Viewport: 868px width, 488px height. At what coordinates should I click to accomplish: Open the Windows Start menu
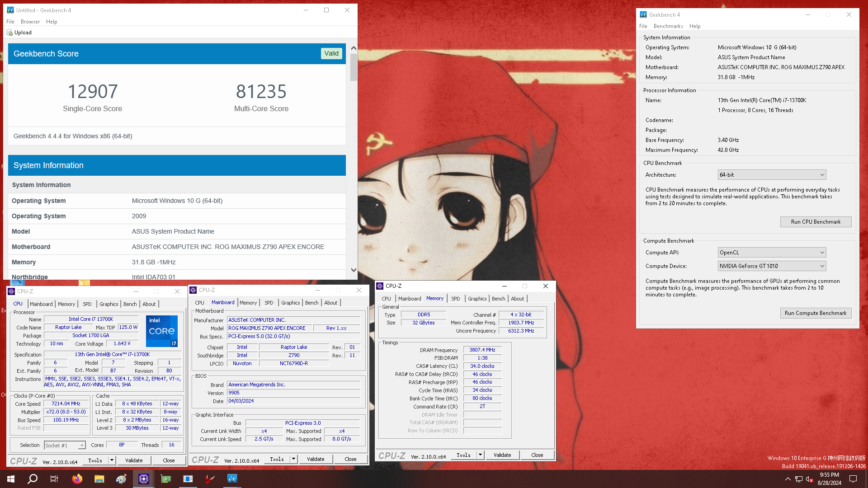(x=11, y=479)
